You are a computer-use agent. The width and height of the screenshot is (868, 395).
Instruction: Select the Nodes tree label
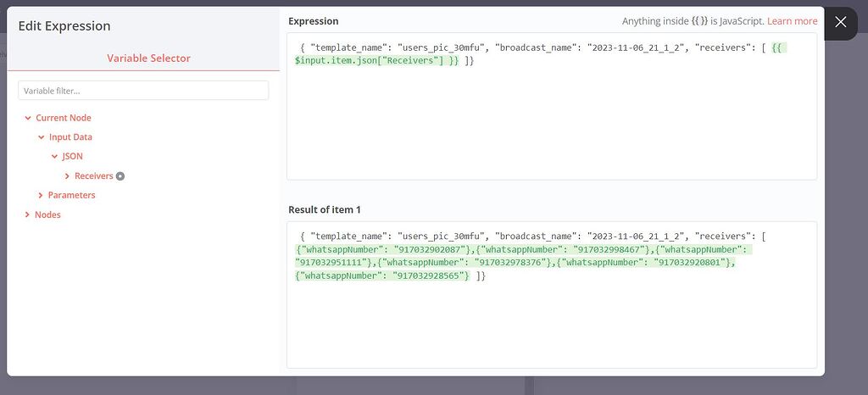47,215
